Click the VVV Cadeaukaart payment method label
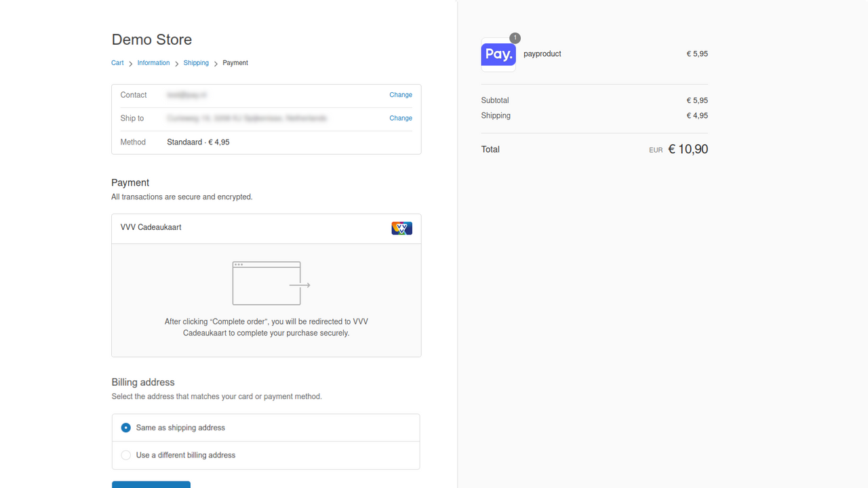868x488 pixels. (151, 228)
